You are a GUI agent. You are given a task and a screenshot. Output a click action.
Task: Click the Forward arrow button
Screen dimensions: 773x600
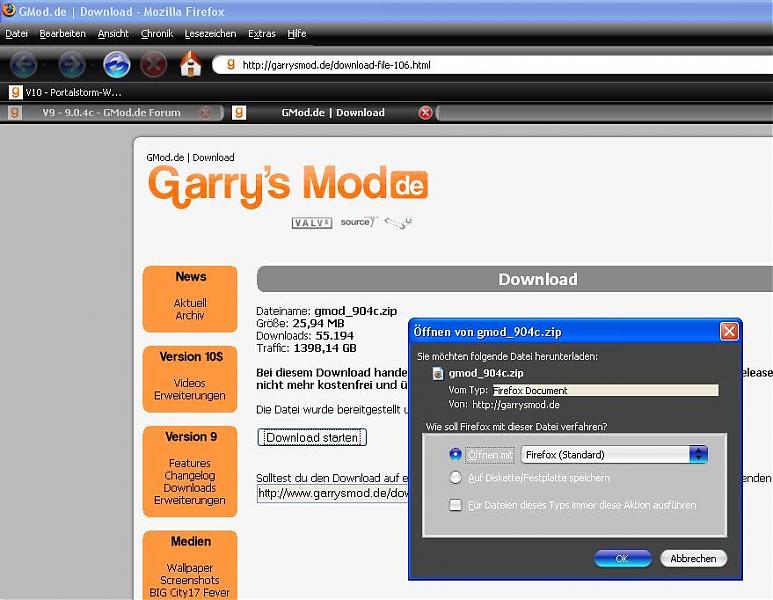tap(71, 65)
